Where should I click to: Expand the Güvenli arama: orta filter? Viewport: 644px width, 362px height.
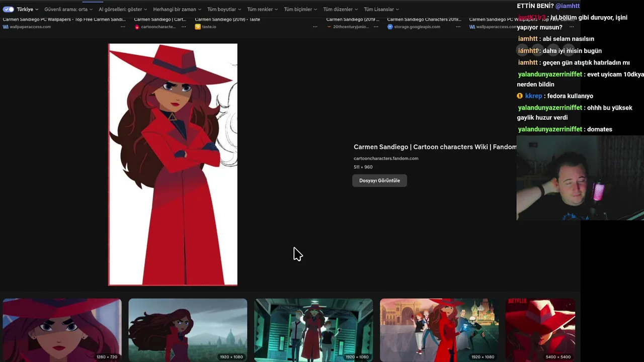(68, 9)
